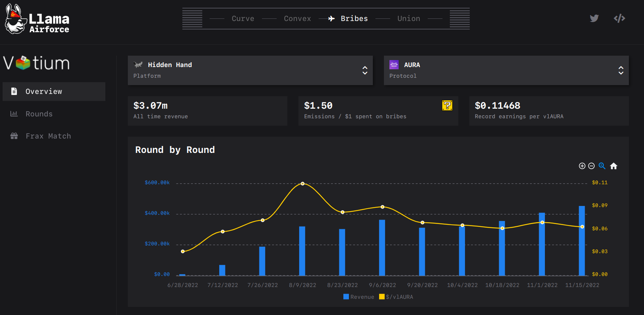The height and width of the screenshot is (315, 644).
Task: Click the 7/26/2022 revenue bar
Action: pyautogui.click(x=262, y=261)
